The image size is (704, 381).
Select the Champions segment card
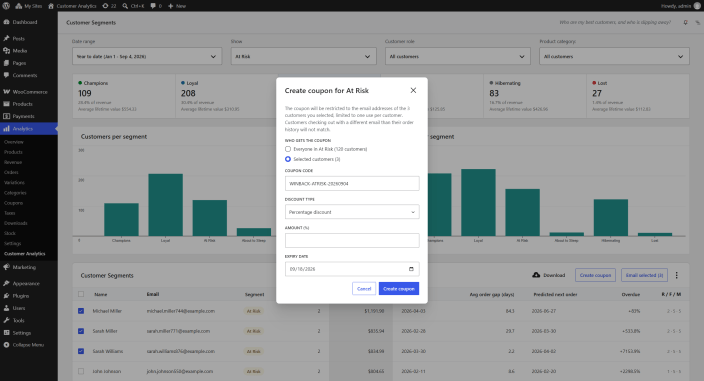[x=124, y=96]
